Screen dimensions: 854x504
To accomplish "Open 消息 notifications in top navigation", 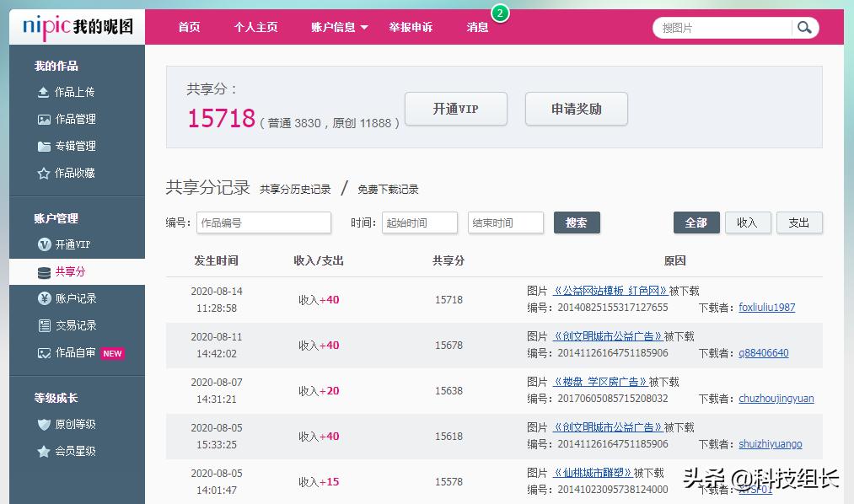I will pyautogui.click(x=477, y=27).
